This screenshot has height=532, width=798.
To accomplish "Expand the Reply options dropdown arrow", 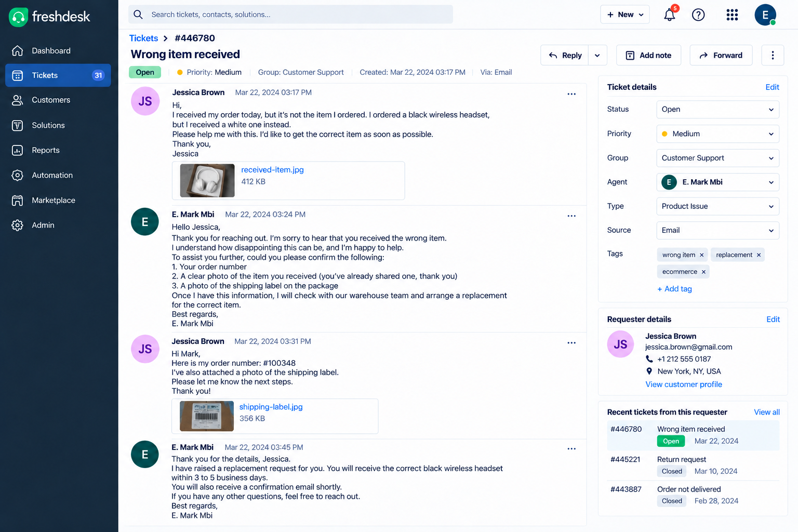I will coord(597,55).
